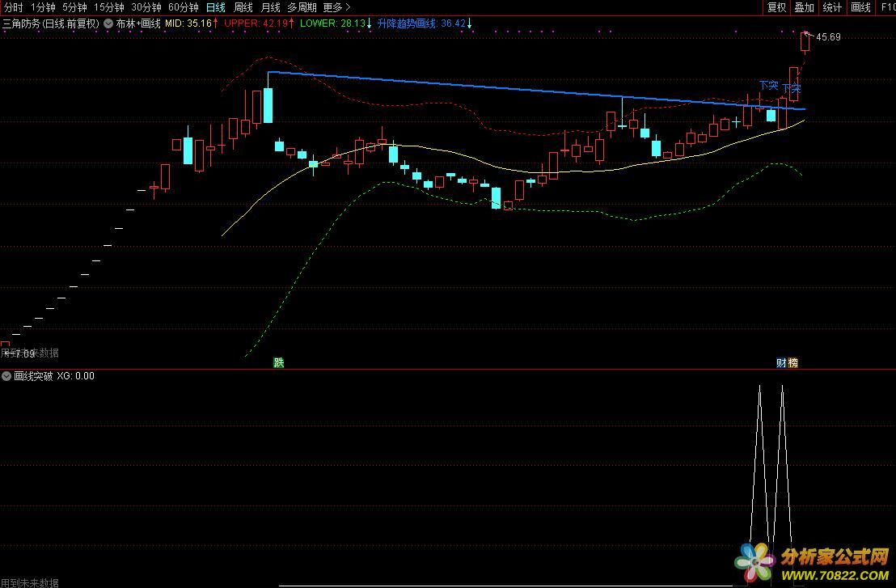Click the 三角防务(日线,前复权) stock title
The width and height of the screenshot is (896, 588).
51,23
